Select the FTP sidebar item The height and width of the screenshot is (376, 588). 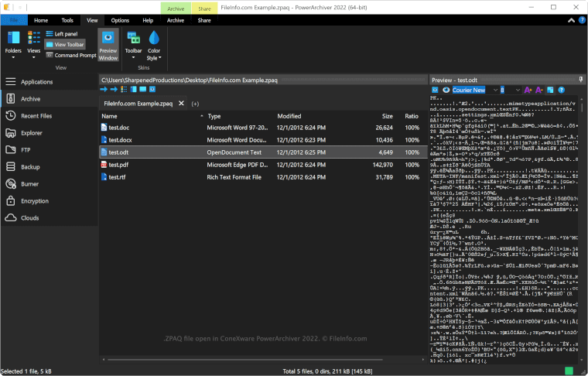(x=26, y=149)
